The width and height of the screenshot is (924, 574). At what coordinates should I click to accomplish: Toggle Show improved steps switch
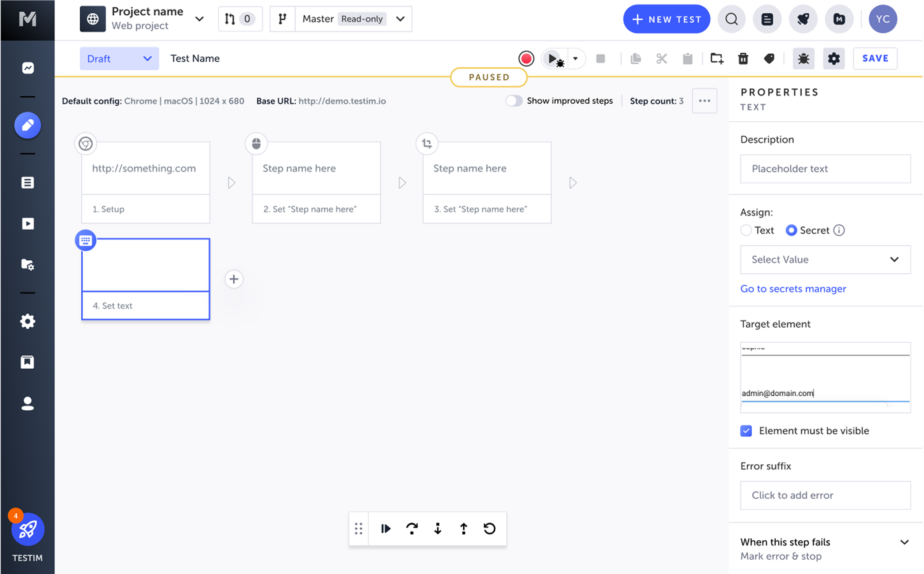[514, 101]
